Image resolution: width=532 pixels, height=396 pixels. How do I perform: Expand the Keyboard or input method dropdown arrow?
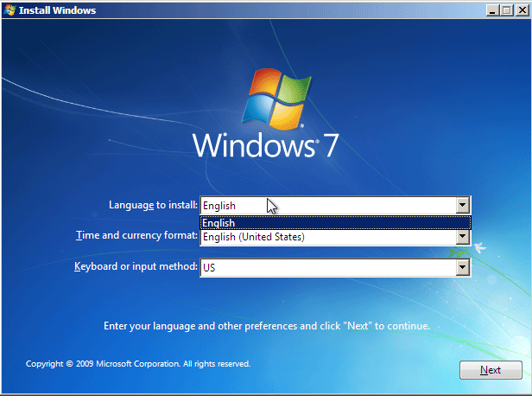462,267
